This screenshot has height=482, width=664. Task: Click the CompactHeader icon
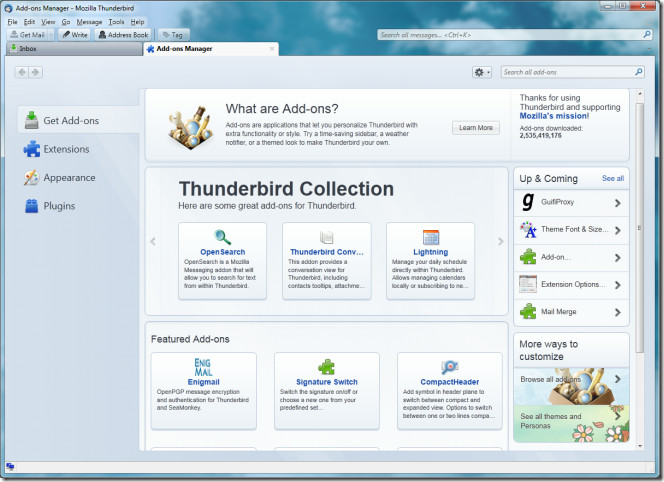tap(450, 367)
